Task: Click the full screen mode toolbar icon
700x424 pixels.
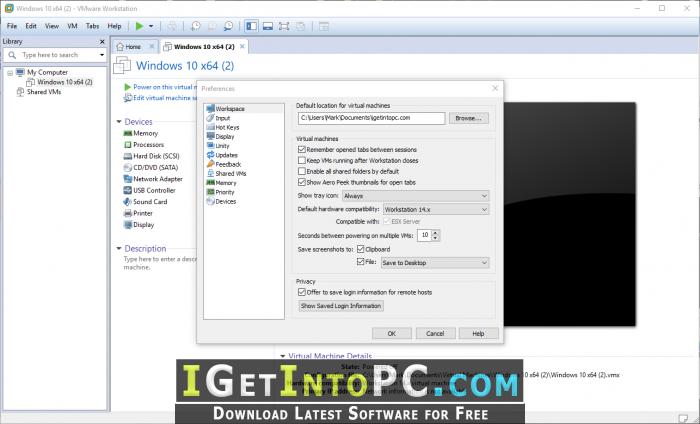Action: (284, 26)
